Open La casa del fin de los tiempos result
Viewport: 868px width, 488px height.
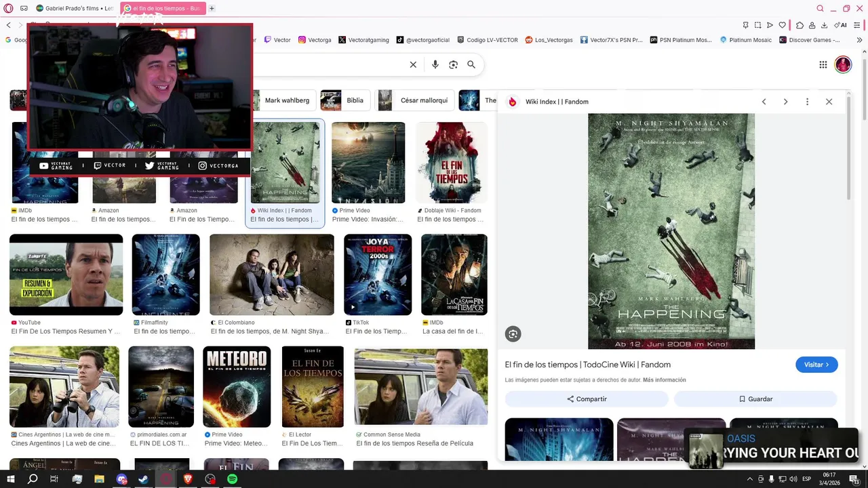click(x=454, y=274)
